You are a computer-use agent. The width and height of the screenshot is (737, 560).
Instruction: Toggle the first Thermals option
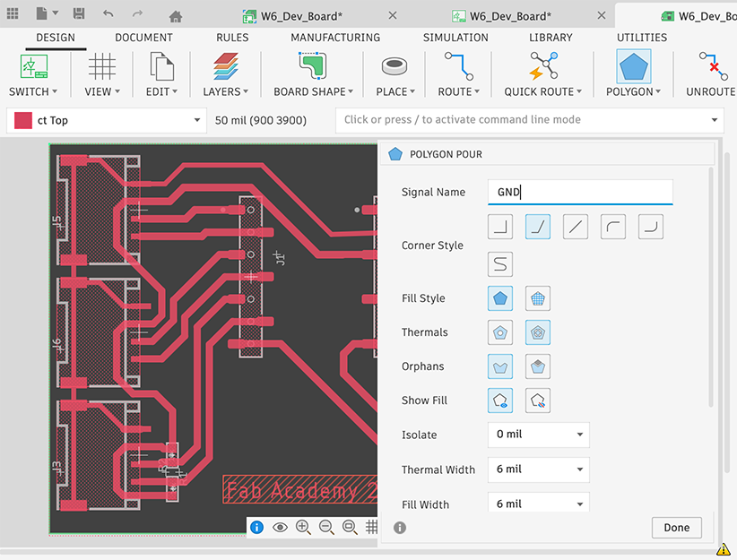click(x=500, y=332)
